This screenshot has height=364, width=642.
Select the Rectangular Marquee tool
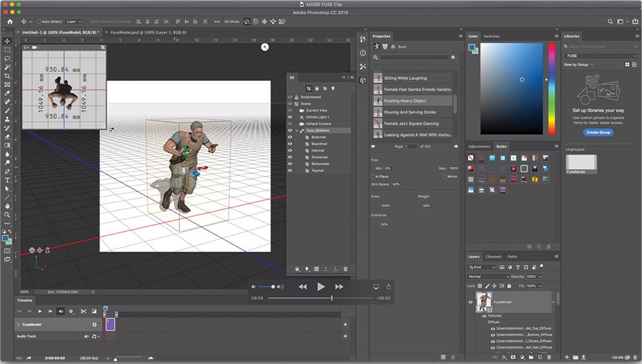(7, 50)
